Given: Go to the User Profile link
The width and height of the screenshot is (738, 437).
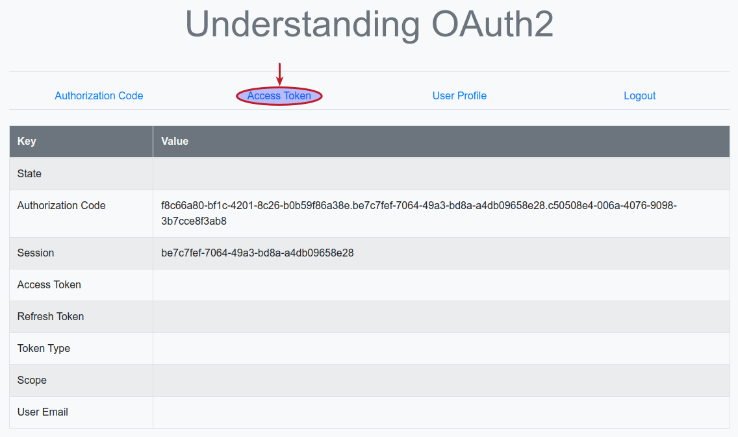Looking at the screenshot, I should pyautogui.click(x=459, y=96).
